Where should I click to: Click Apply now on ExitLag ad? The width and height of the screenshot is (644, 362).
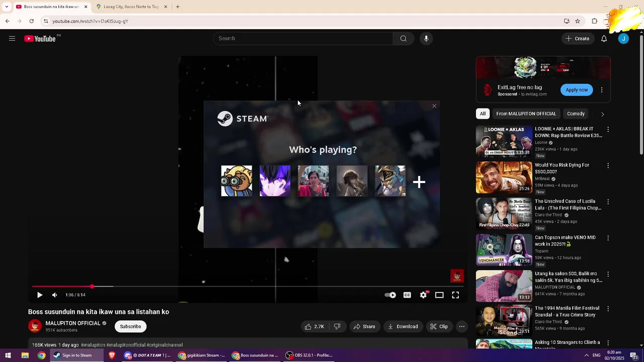[x=577, y=90]
